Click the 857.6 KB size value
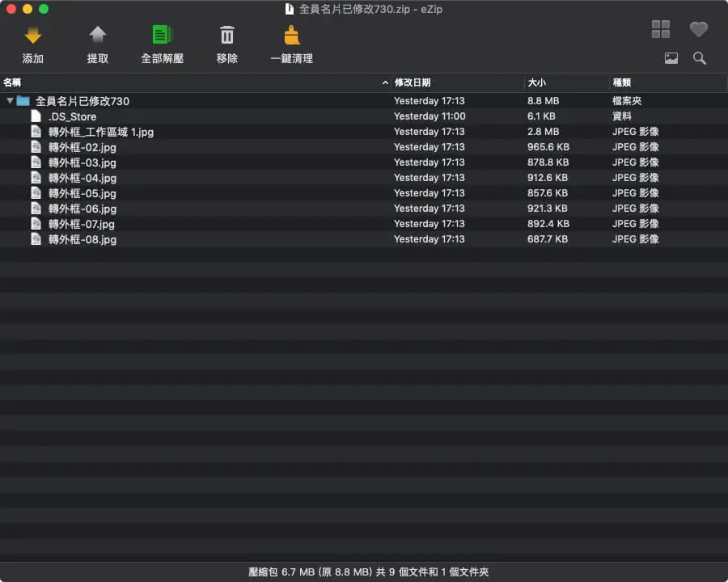This screenshot has width=728, height=582. [x=548, y=192]
